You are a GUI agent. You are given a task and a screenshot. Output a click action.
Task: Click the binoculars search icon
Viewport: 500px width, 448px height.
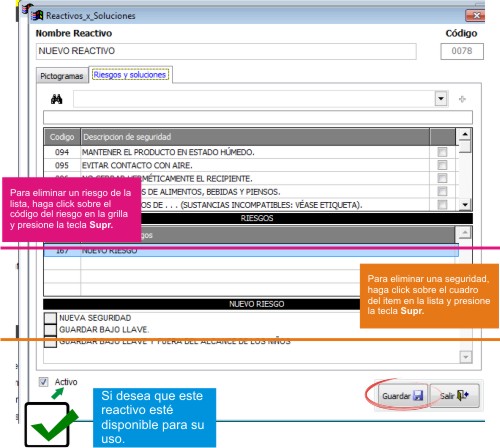(x=57, y=99)
